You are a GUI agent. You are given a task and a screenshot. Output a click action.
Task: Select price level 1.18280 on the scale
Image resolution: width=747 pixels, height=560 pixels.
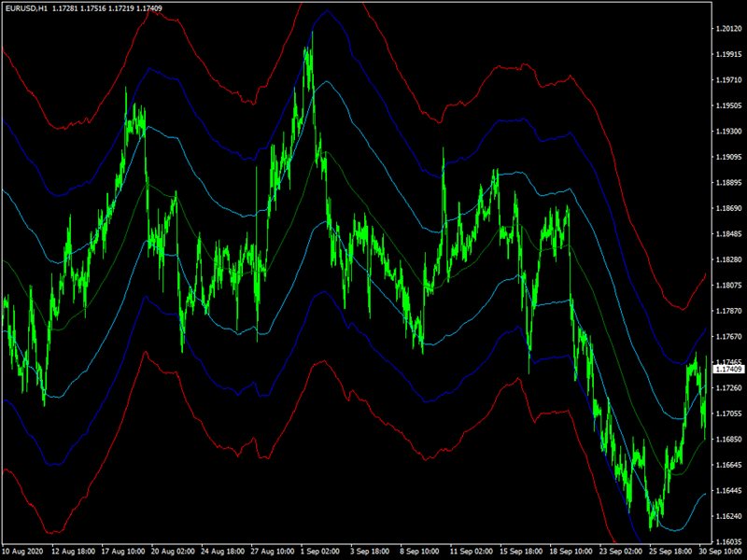(729, 260)
